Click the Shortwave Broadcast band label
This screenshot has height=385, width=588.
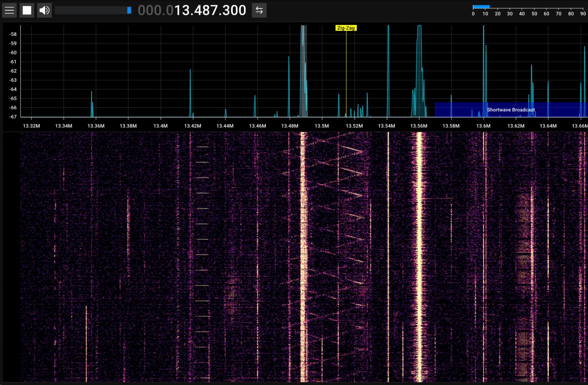pos(511,110)
